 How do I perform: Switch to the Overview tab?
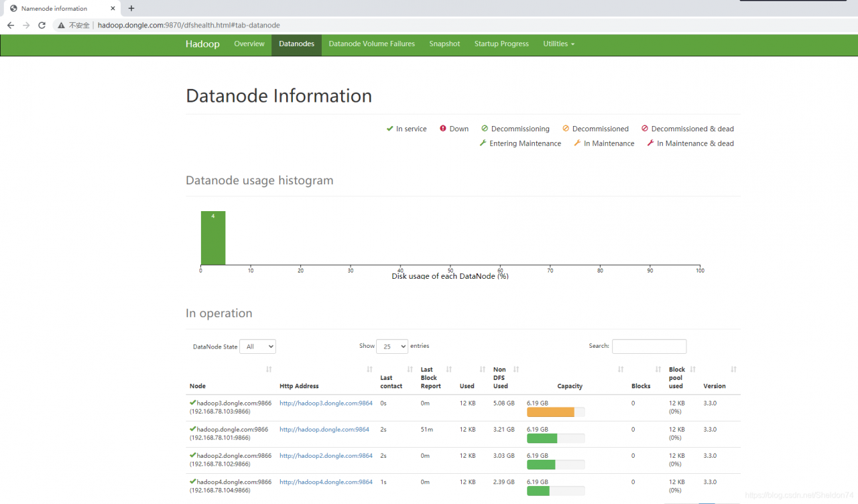(x=249, y=44)
